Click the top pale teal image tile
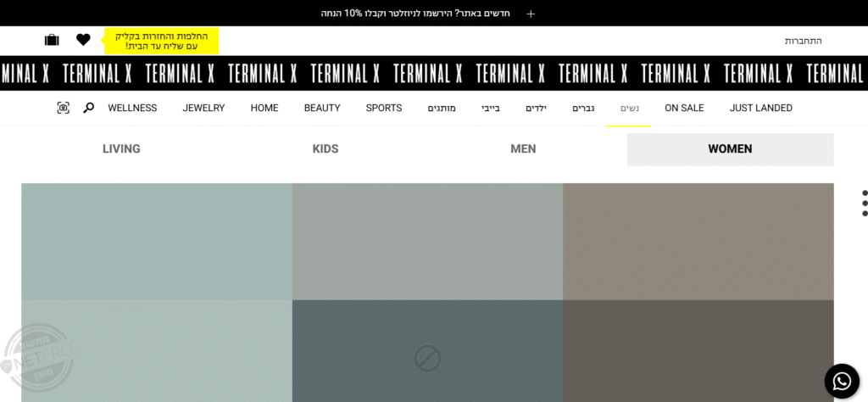Image resolution: width=868 pixels, height=402 pixels. [x=157, y=242]
